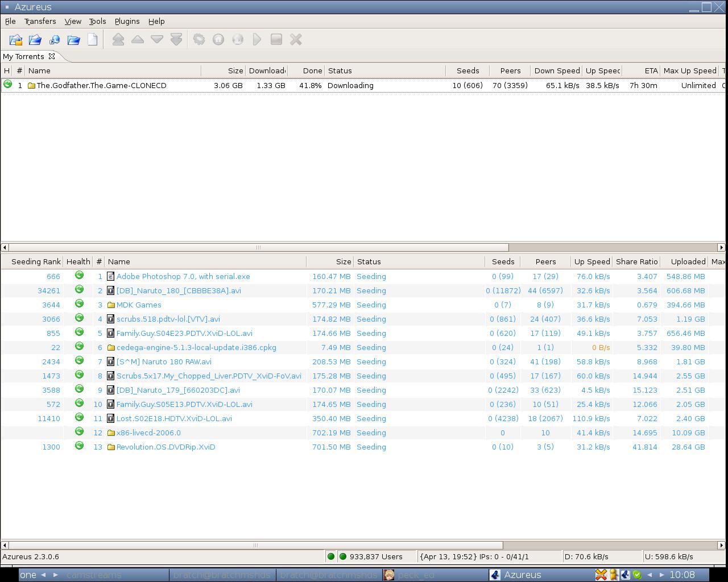Viewport: 728px width, 582px height.
Task: Click the stop square toolbar icon
Action: [276, 39]
